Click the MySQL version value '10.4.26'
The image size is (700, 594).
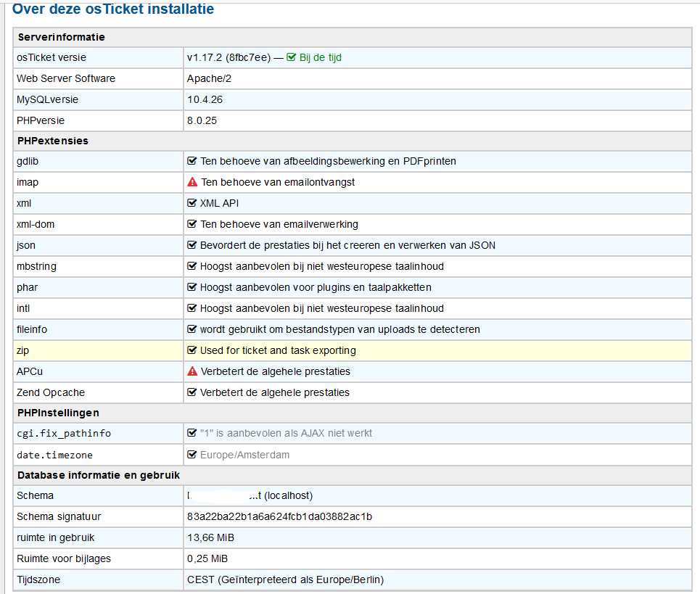(205, 99)
